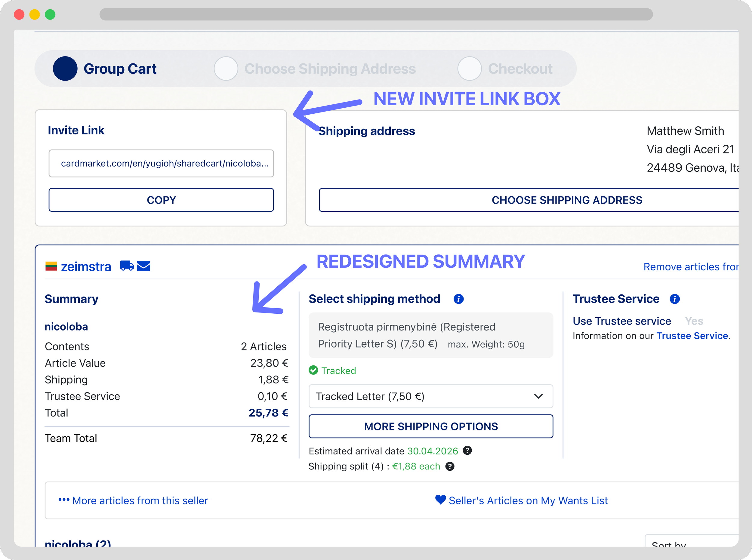
Task: Open the zeimstra seller profile link
Action: point(86,267)
